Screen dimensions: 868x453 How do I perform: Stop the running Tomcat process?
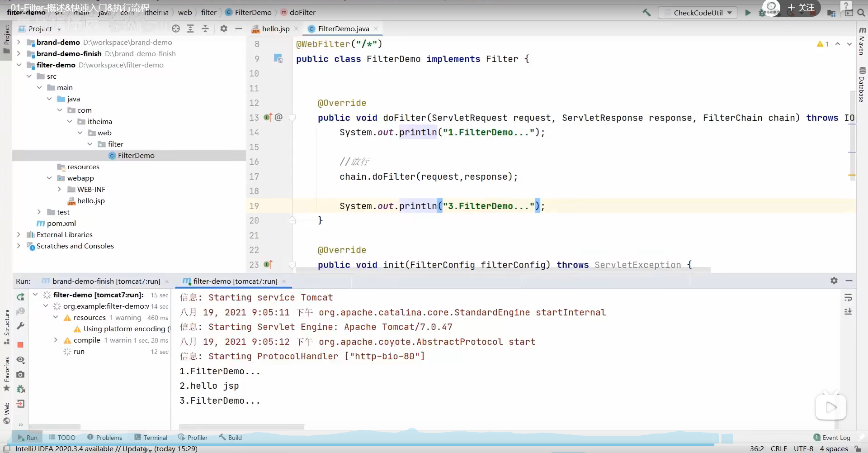(20, 345)
